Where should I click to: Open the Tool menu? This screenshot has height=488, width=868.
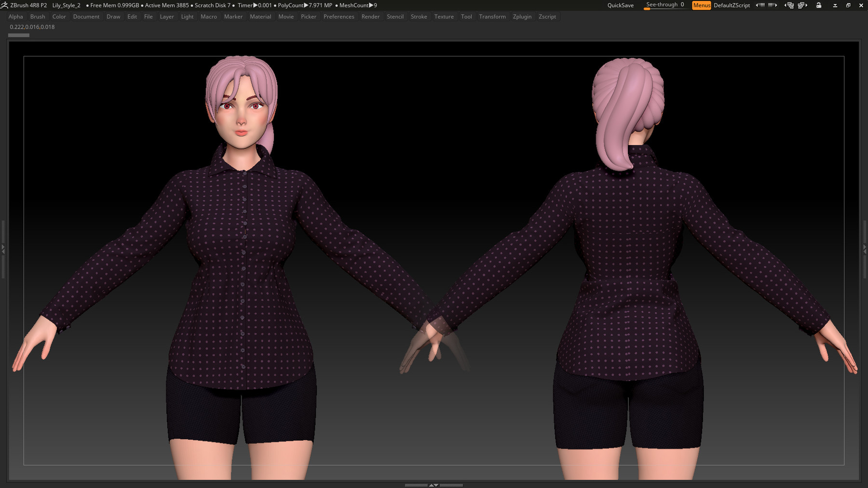click(466, 16)
